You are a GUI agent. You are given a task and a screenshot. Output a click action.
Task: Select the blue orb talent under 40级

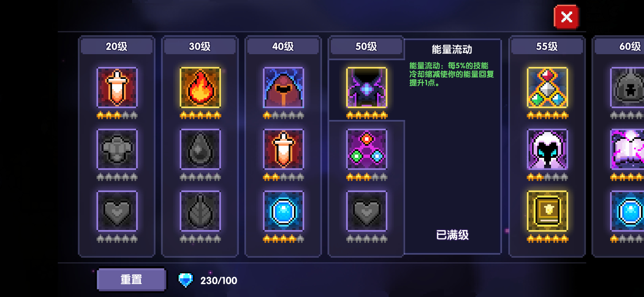pyautogui.click(x=283, y=211)
